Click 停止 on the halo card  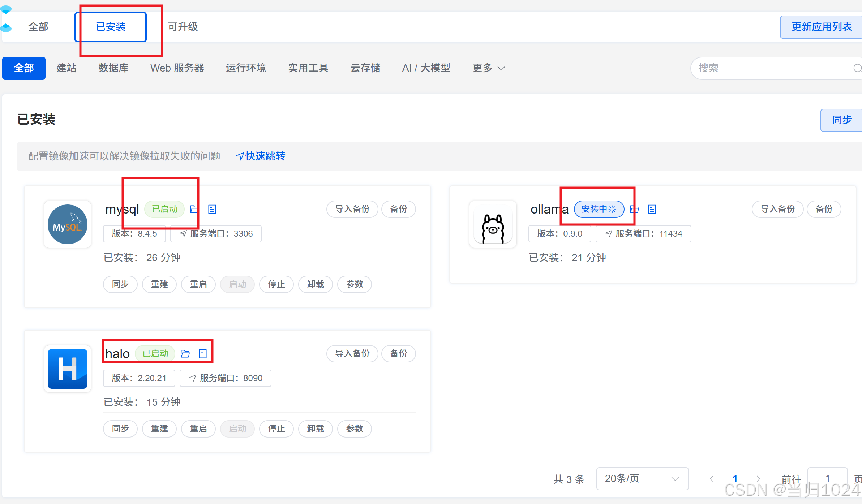click(x=276, y=429)
